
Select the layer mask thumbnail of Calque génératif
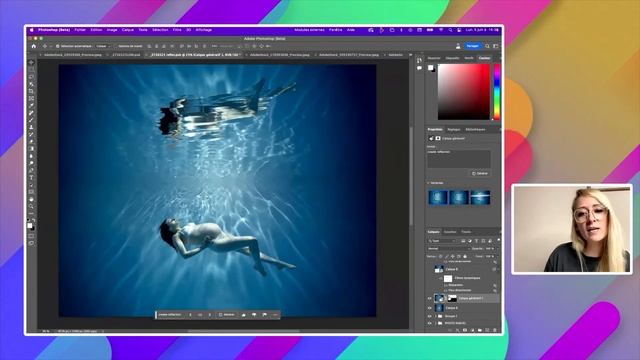tap(452, 298)
